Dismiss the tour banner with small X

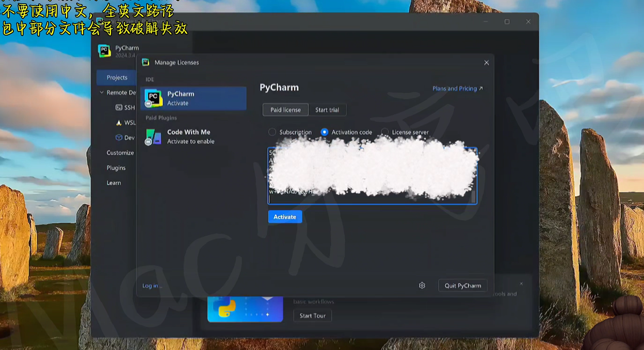pyautogui.click(x=521, y=284)
